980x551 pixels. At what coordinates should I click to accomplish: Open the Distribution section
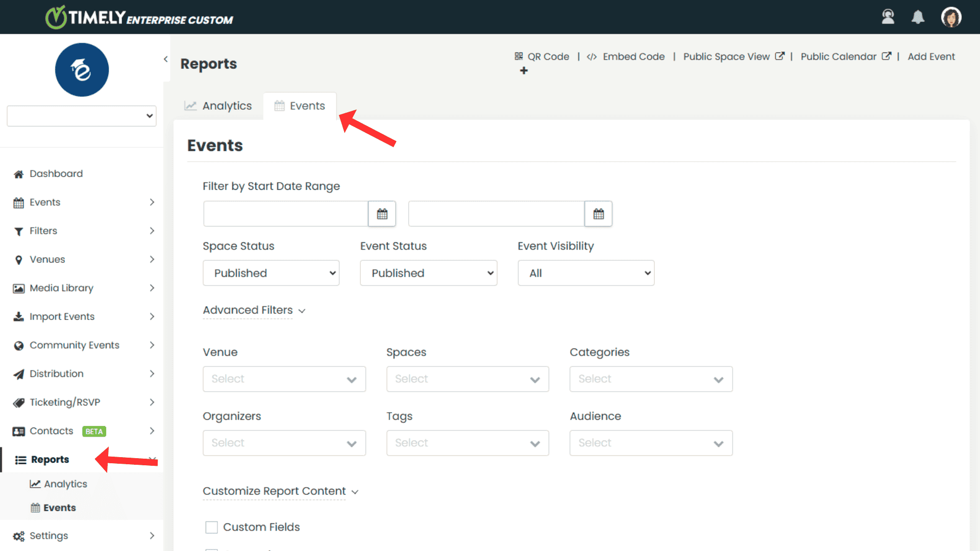coord(56,373)
